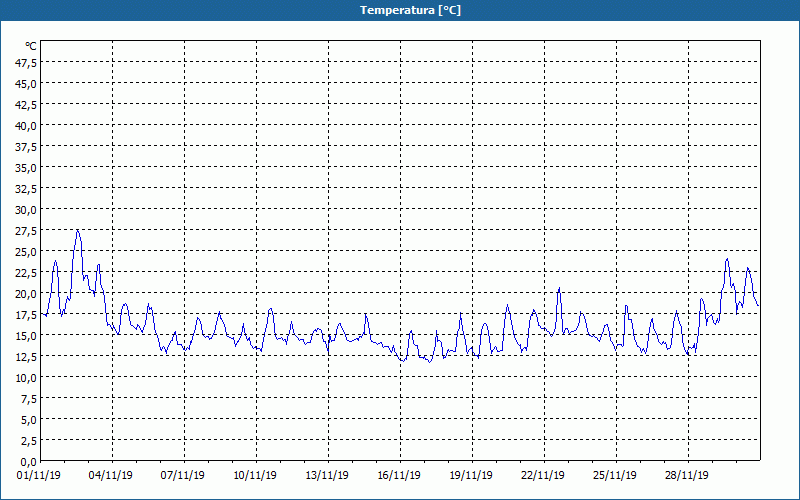The image size is (800, 500).
Task: Click the 10/11/19 date label
Action: (x=255, y=475)
